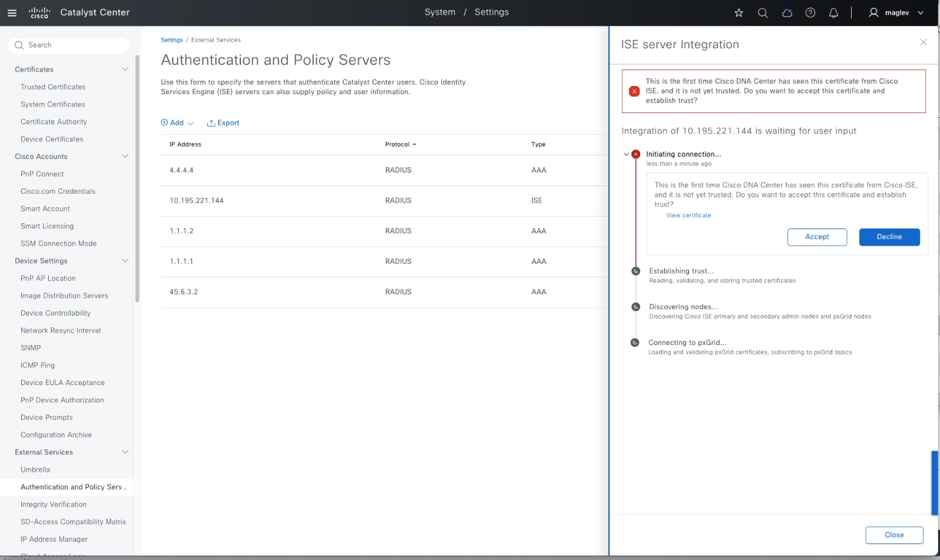The image size is (940, 560).
Task: Open the help question mark icon
Action: point(810,13)
